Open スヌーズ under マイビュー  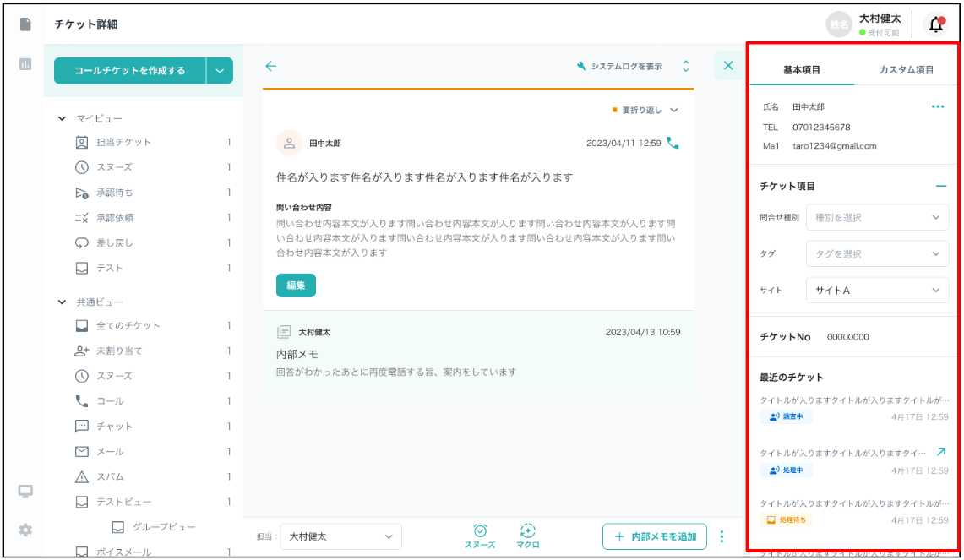point(152,167)
